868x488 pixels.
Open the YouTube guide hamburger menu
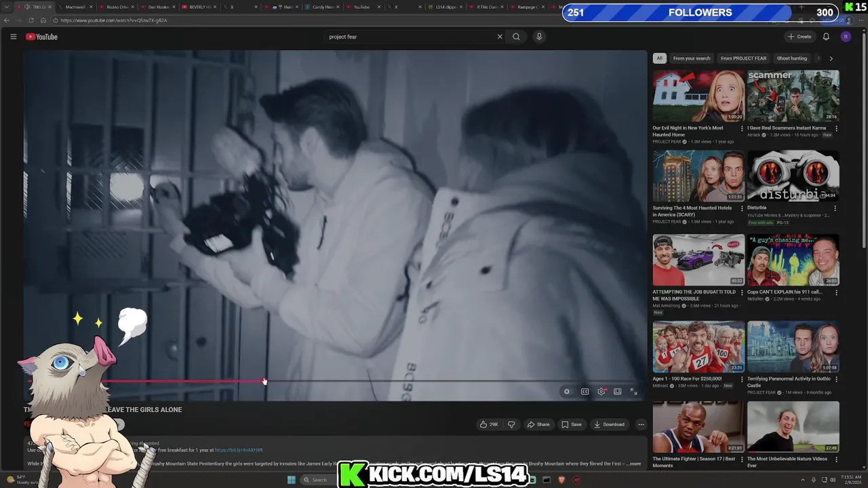point(13,37)
